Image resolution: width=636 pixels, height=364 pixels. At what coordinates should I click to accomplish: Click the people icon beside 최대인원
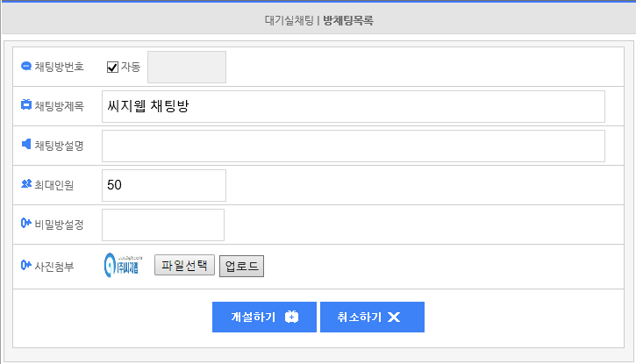coord(26,183)
